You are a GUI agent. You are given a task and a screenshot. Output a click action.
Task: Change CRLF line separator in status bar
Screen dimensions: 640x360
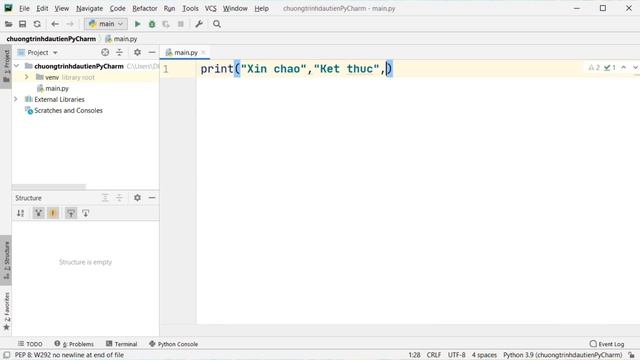click(434, 355)
